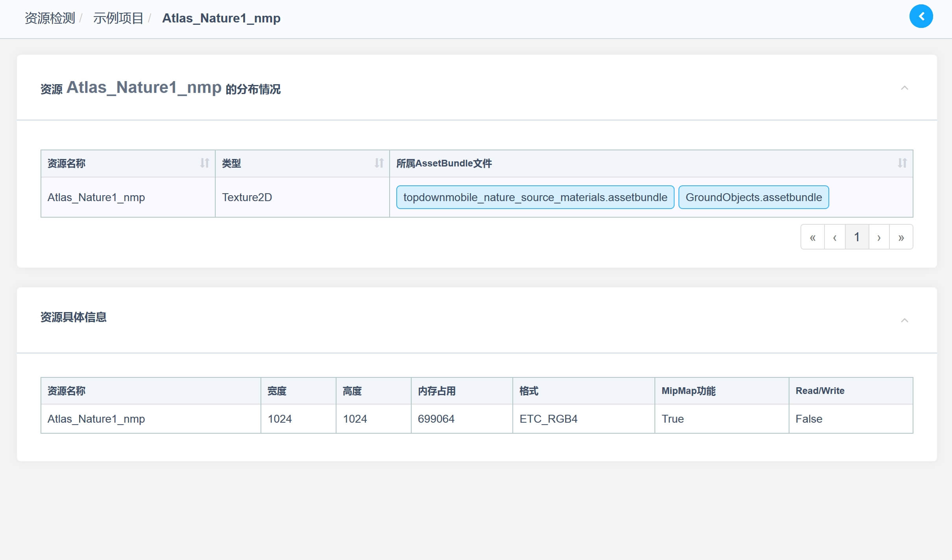Click Atlas_Nature1_nmp cell in details table
The height and width of the screenshot is (560, 952).
tap(96, 419)
